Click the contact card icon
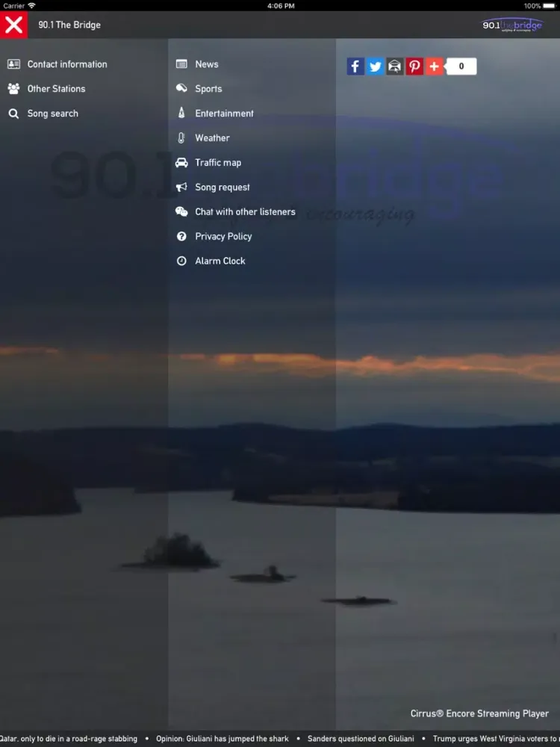The image size is (560, 747). (x=13, y=63)
